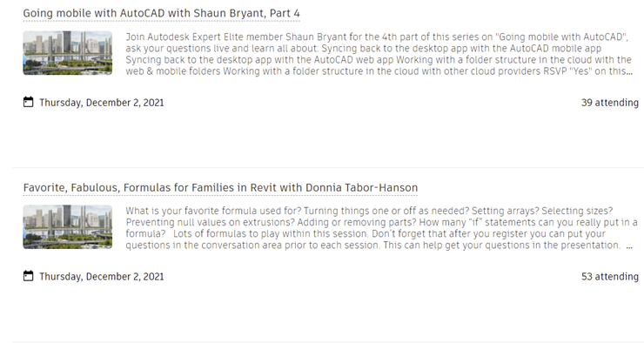Image resolution: width=644 pixels, height=343 pixels.
Task: Click the 53 attending count
Action: pos(610,277)
